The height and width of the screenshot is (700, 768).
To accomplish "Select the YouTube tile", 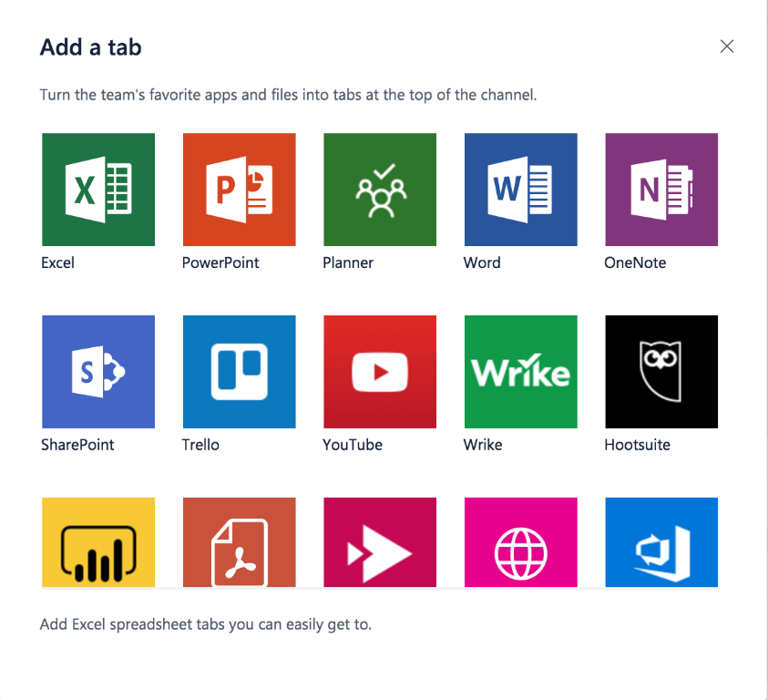I will (x=380, y=372).
